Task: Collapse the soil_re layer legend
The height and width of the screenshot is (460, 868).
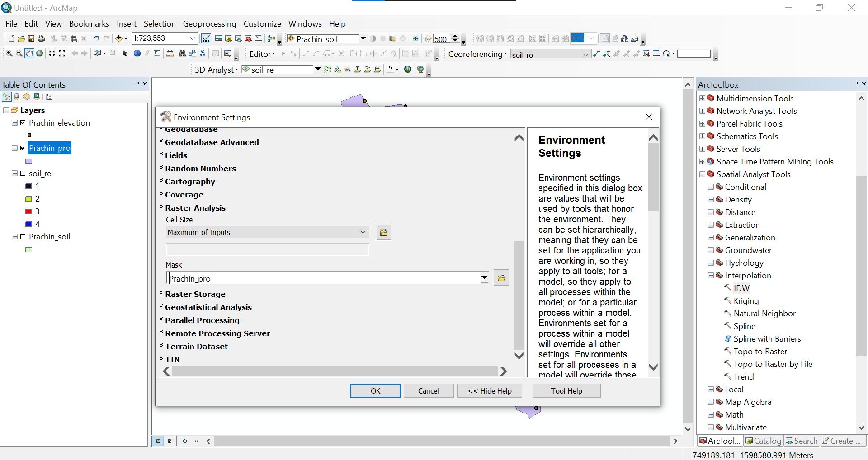Action: [x=15, y=173]
